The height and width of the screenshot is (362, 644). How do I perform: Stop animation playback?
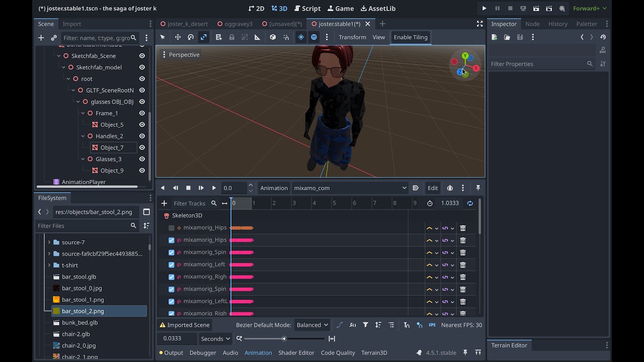(x=188, y=188)
